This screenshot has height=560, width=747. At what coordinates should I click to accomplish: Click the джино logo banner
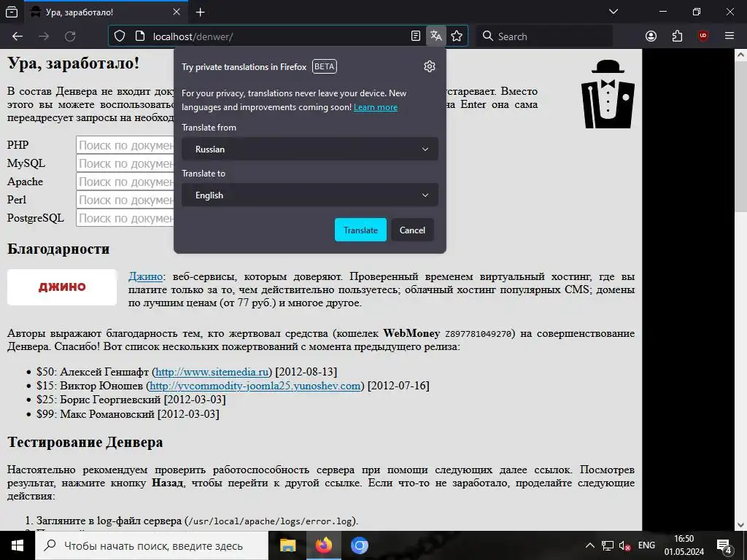click(x=62, y=287)
